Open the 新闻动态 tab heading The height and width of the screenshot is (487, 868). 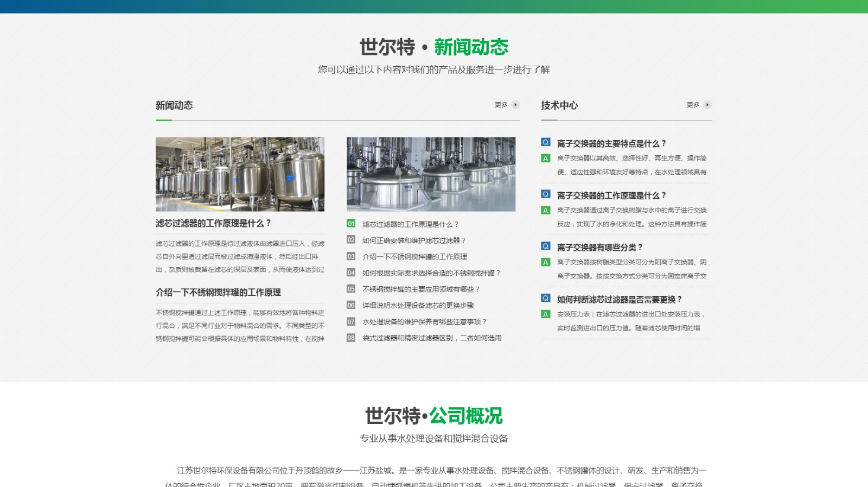tap(174, 105)
